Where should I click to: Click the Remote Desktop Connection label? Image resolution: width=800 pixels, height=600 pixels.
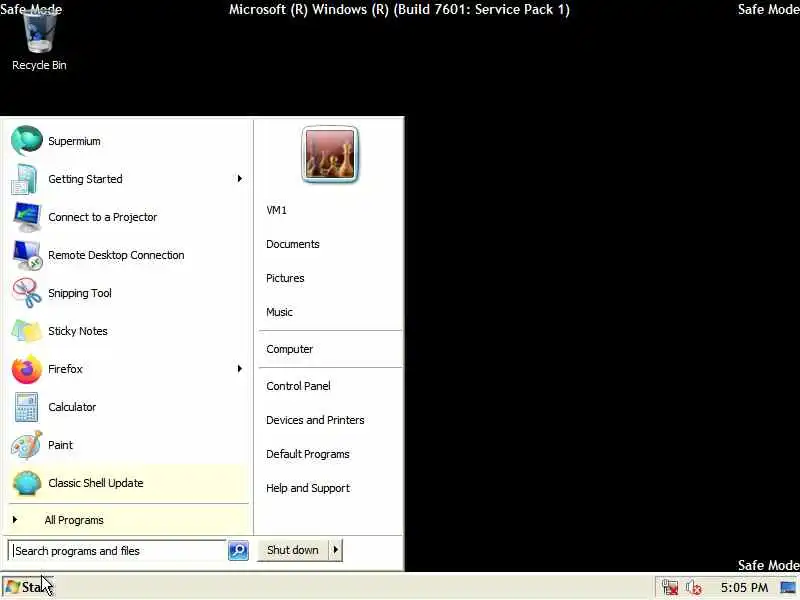(116, 255)
